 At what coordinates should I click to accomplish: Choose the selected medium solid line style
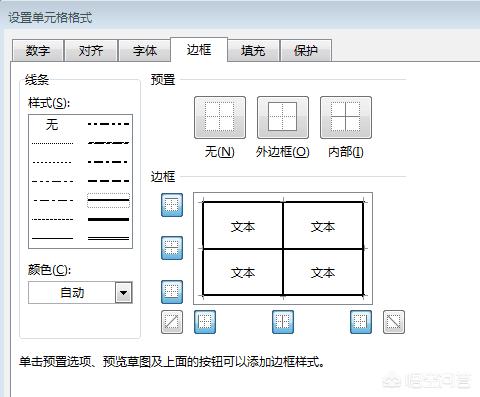pos(108,200)
